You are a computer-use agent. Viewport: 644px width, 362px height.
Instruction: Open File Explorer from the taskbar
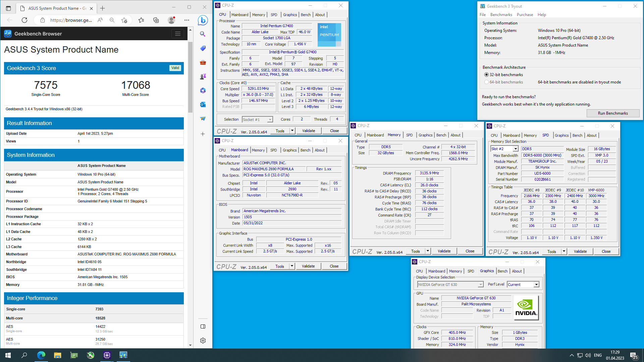(x=58, y=355)
